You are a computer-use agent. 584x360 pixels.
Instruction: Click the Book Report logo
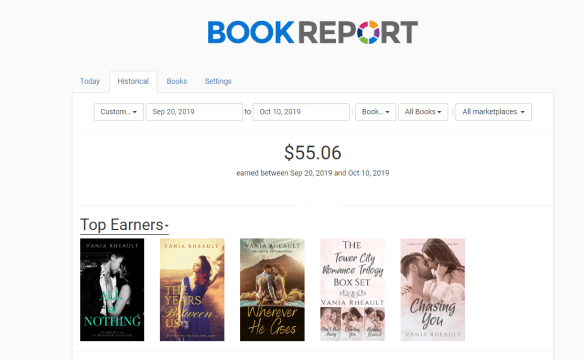tap(312, 32)
